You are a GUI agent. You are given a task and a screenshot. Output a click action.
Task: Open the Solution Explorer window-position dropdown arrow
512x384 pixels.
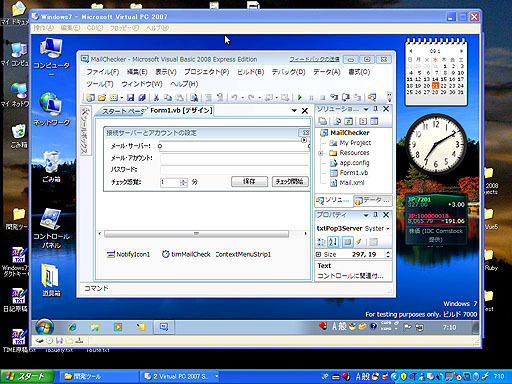coord(366,109)
